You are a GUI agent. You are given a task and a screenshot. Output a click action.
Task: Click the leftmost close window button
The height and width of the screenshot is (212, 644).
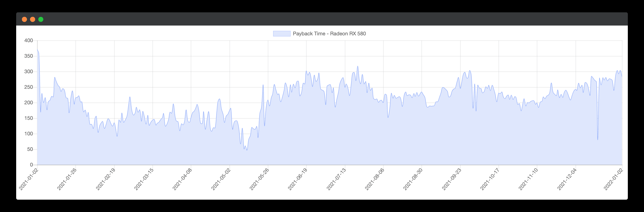click(24, 20)
